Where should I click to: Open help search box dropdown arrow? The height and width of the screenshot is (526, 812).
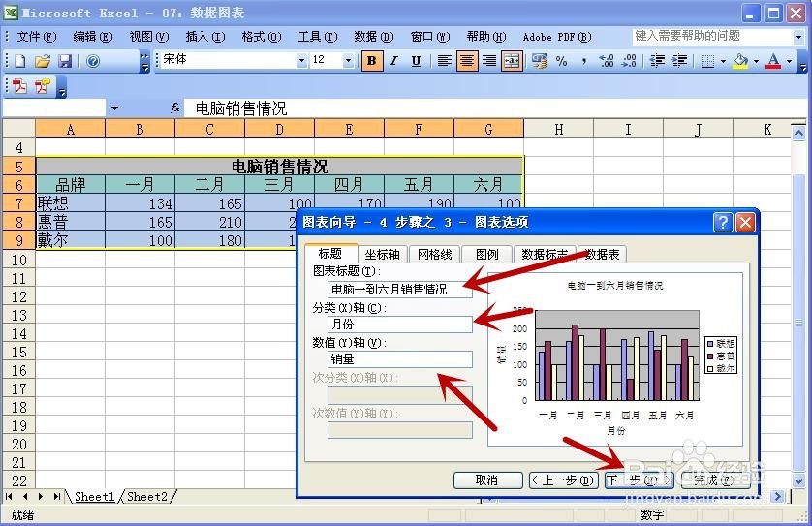coord(798,36)
